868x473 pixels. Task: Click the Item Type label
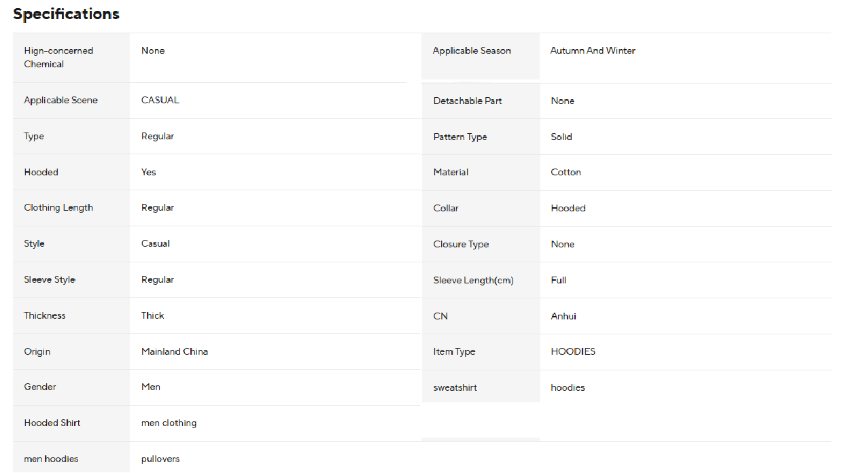454,352
